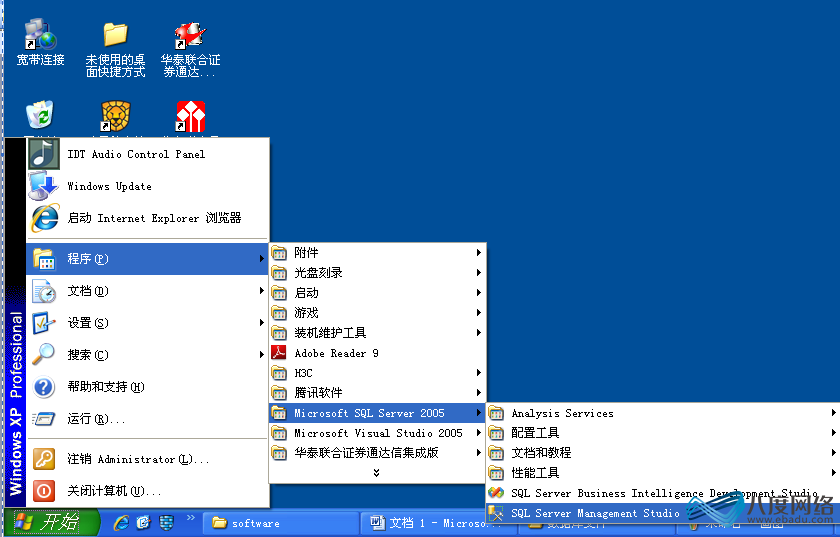Launch Adobe Reader 9
Screen dimensions: 840x537
(x=378, y=353)
